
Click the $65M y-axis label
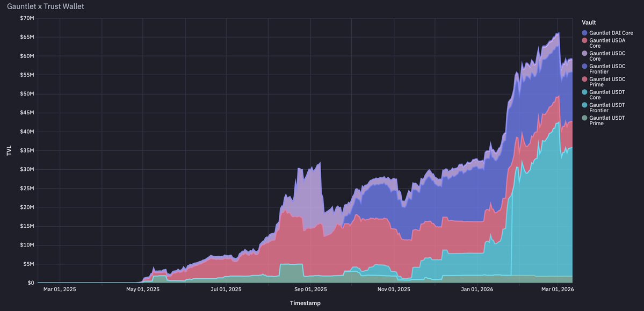pyautogui.click(x=27, y=37)
